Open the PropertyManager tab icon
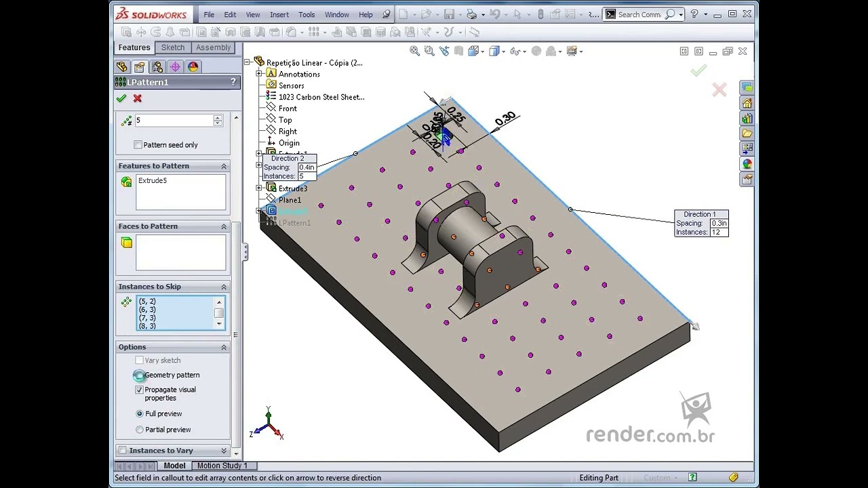Viewport: 868px width, 488px height. pos(140,66)
